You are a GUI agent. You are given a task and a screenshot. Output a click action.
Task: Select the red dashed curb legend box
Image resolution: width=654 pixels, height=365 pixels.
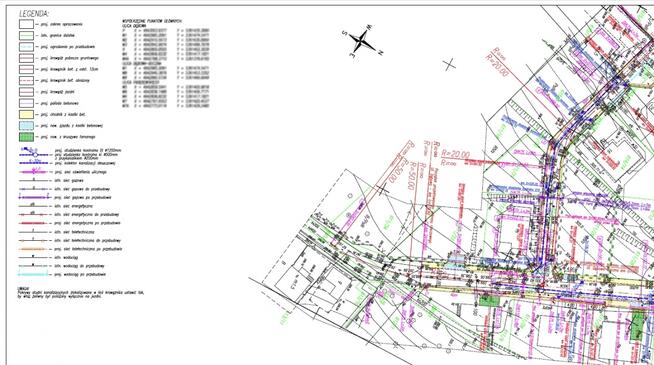[26, 80]
